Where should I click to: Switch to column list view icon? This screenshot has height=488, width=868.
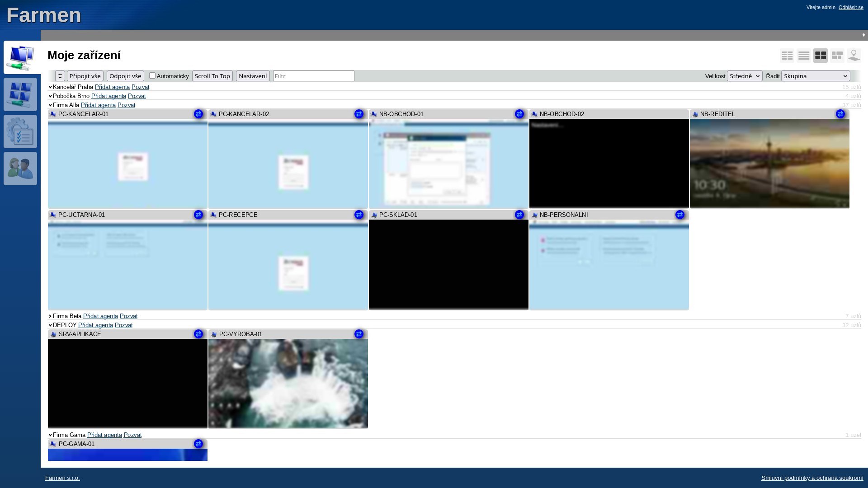(787, 56)
